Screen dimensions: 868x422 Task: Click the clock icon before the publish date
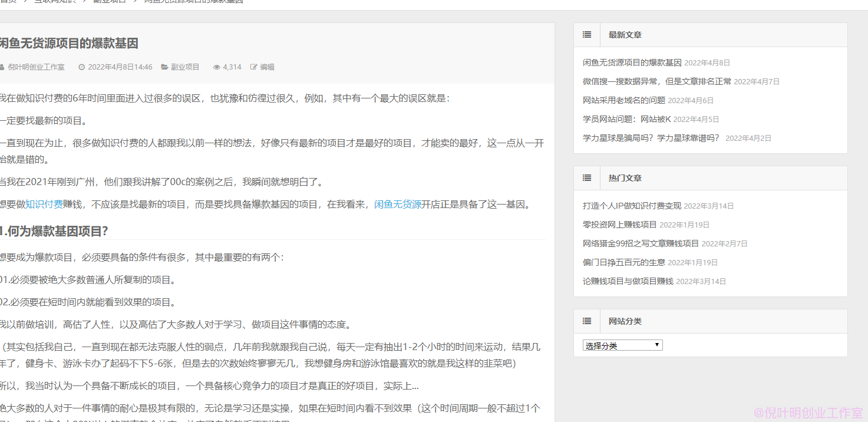pos(81,67)
